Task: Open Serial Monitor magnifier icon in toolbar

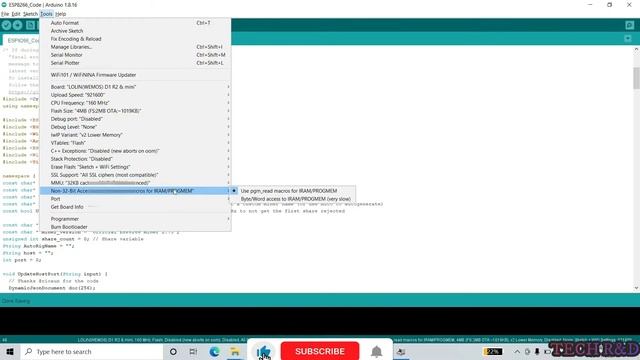Action: coord(629,25)
